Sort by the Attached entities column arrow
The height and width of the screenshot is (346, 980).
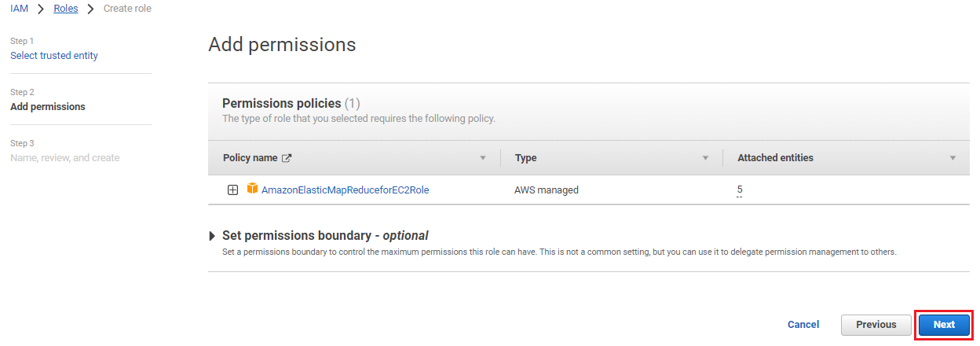click(953, 158)
